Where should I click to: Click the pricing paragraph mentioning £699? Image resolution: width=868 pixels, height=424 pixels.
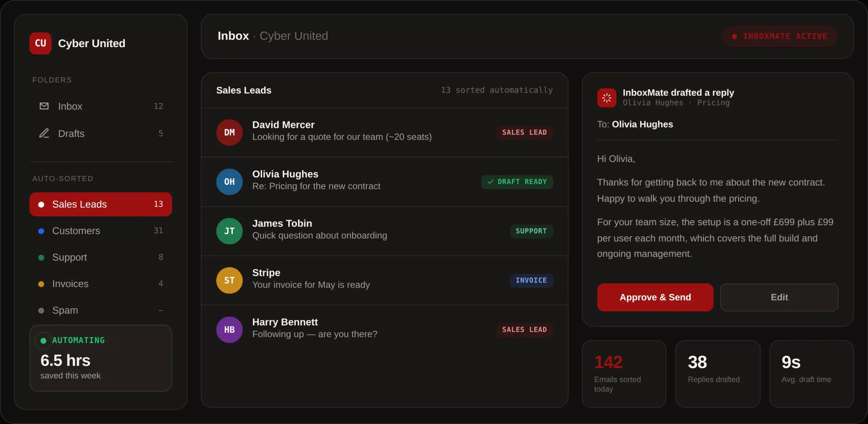(715, 238)
